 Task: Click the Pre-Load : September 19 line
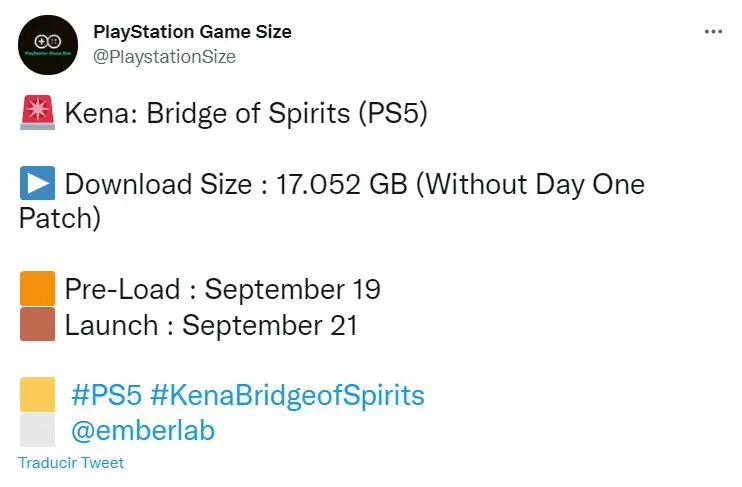(222, 289)
